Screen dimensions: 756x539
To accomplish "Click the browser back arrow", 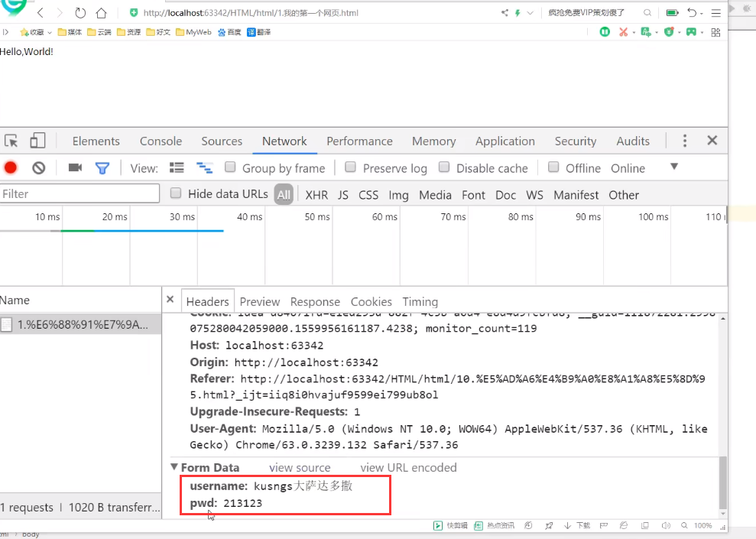I will (x=41, y=13).
